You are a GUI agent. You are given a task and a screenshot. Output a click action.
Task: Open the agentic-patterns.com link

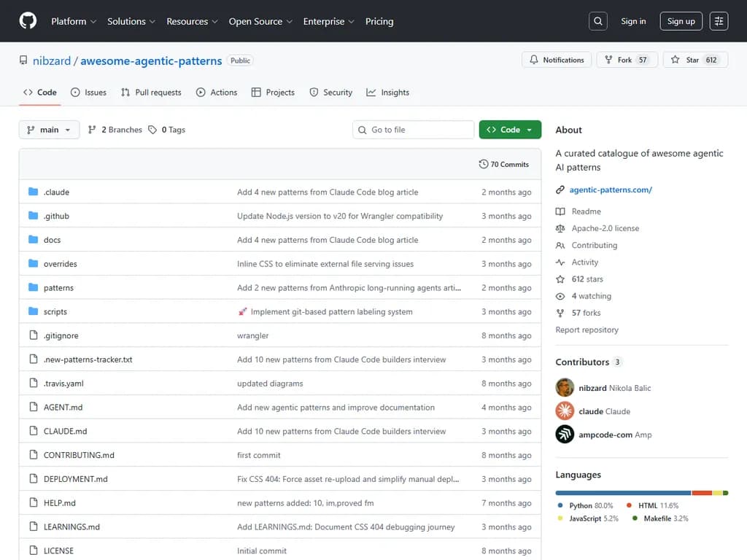coord(611,190)
